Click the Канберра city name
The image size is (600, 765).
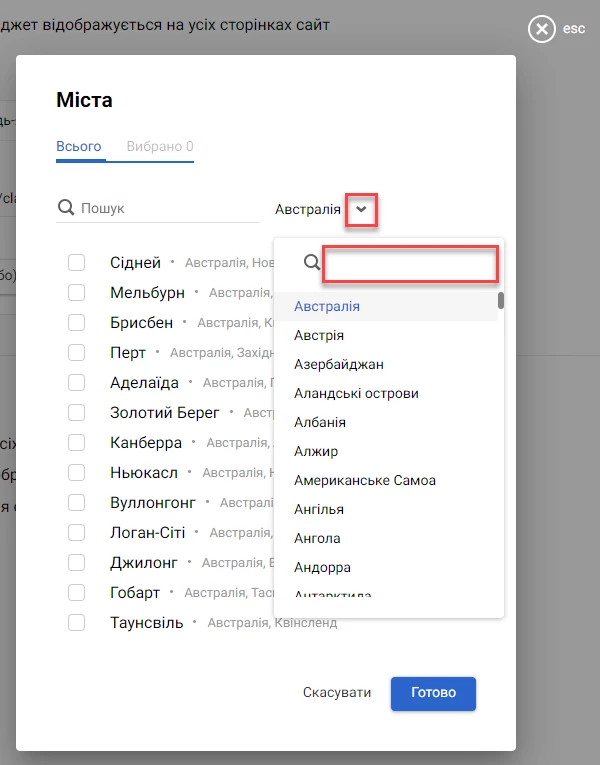tap(146, 443)
